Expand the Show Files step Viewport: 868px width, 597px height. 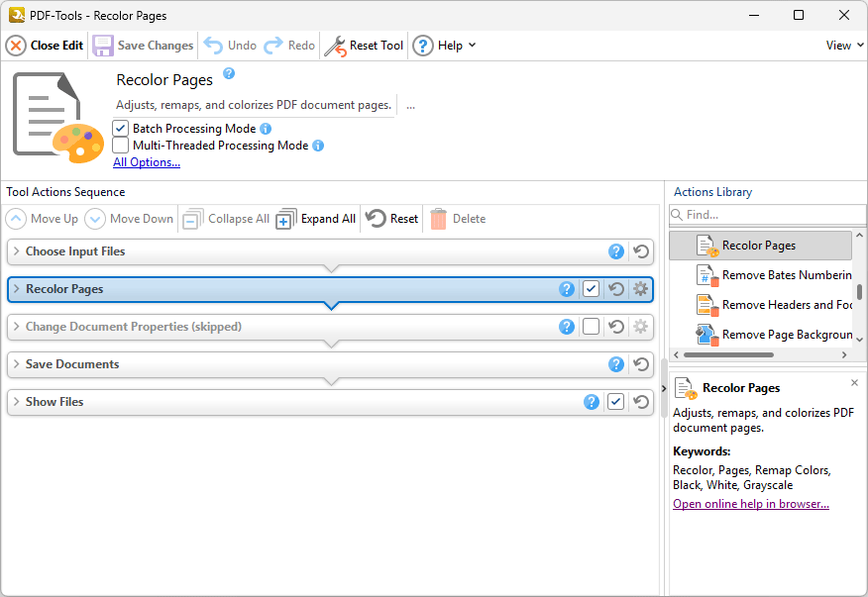coord(17,402)
